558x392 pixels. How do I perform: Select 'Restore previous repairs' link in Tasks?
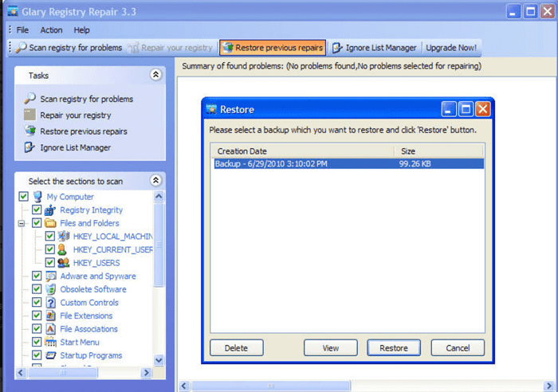84,131
